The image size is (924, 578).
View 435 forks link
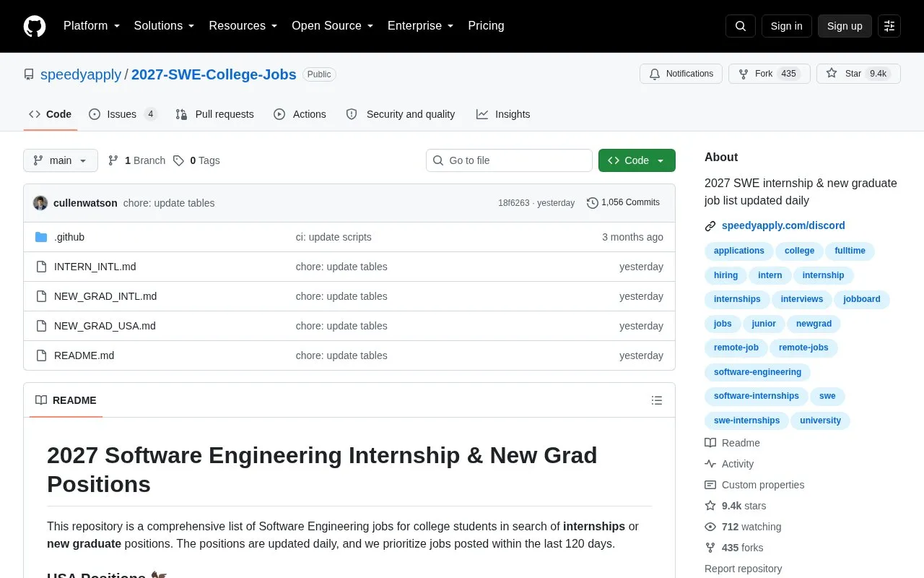click(x=734, y=548)
